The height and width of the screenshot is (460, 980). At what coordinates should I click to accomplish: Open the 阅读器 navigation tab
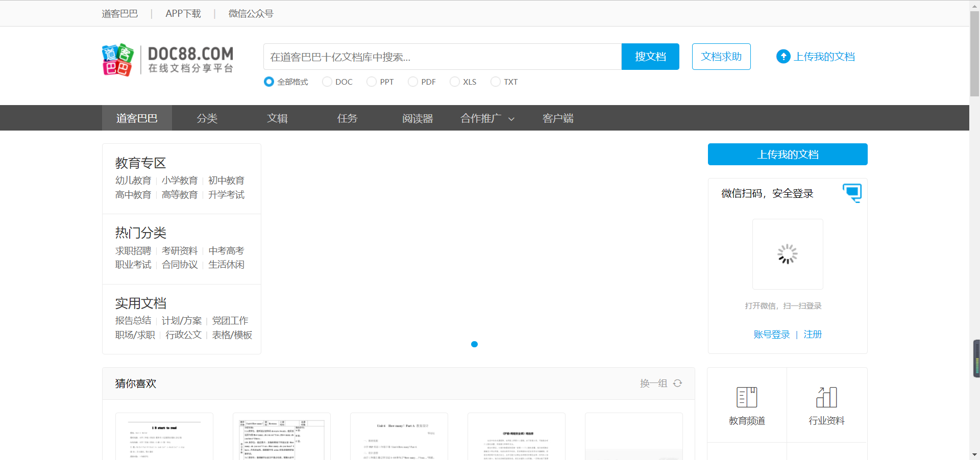(418, 118)
